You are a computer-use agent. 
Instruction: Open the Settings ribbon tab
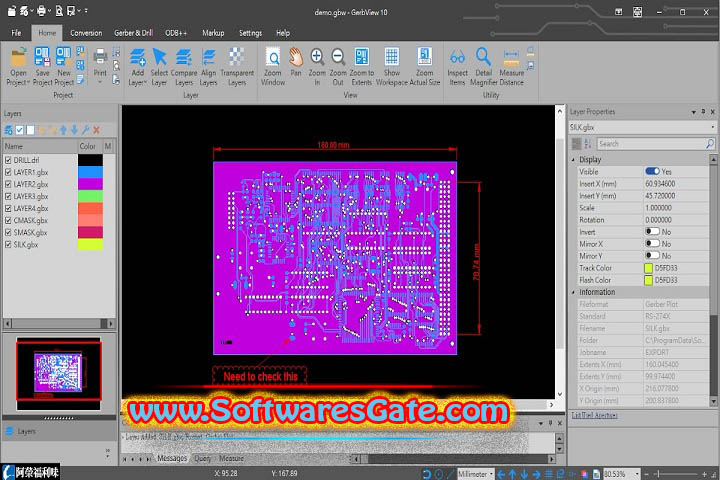click(250, 33)
